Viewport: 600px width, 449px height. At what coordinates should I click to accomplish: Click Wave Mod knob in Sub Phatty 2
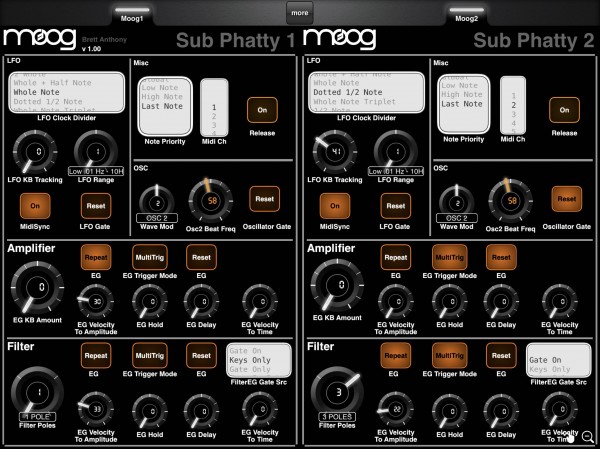457,203
